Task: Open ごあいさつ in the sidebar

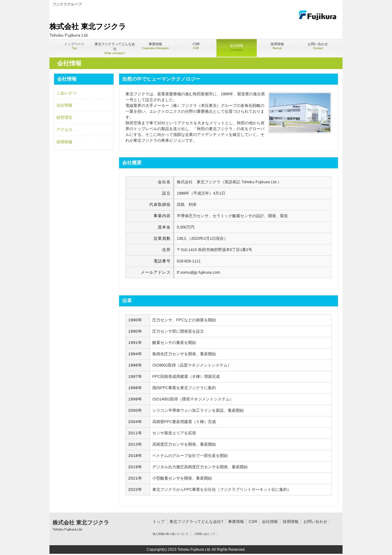Action: [66, 93]
